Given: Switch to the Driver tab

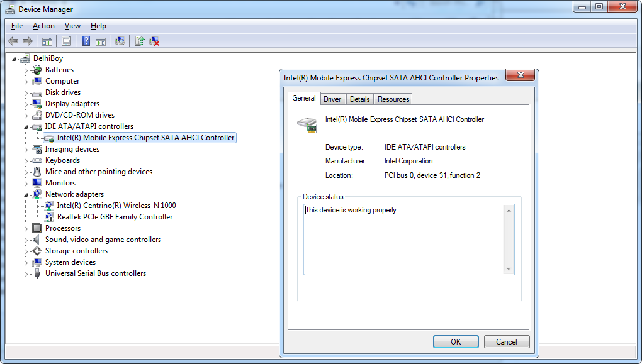Looking at the screenshot, I should [332, 99].
